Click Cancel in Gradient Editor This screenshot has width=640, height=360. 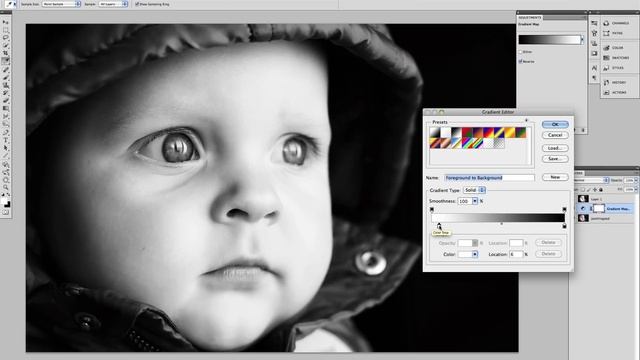555,135
